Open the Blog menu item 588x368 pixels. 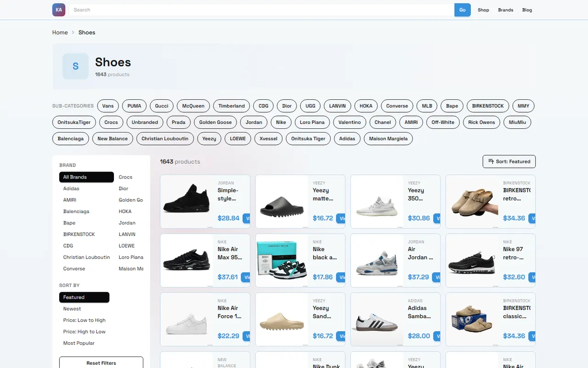[x=527, y=10]
